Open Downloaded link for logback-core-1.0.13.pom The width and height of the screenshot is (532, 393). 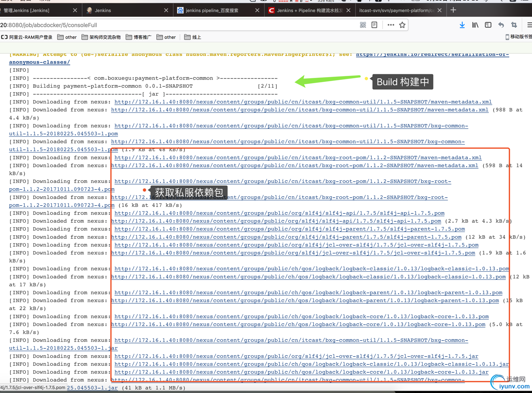pos(298,324)
